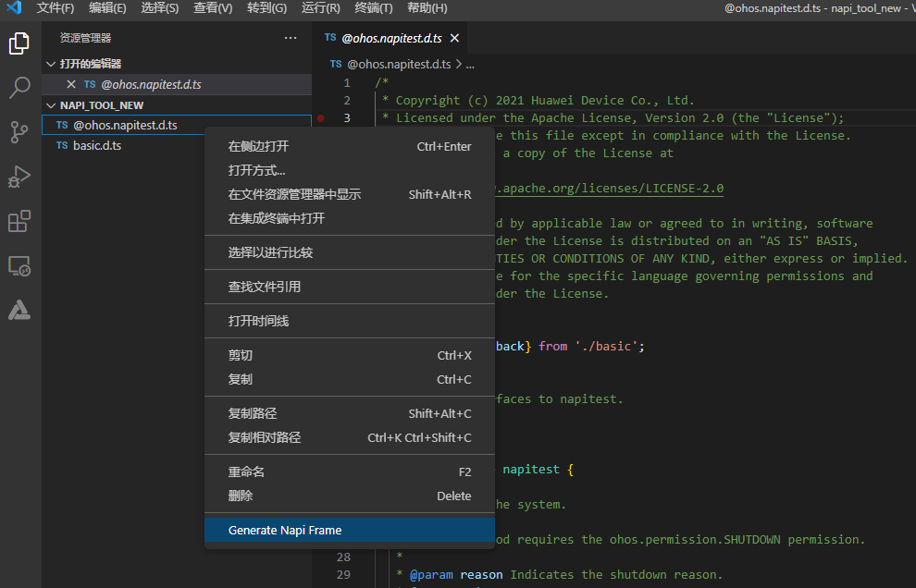Click 重命名 in the context menu
This screenshot has height=588, width=916.
coord(246,472)
